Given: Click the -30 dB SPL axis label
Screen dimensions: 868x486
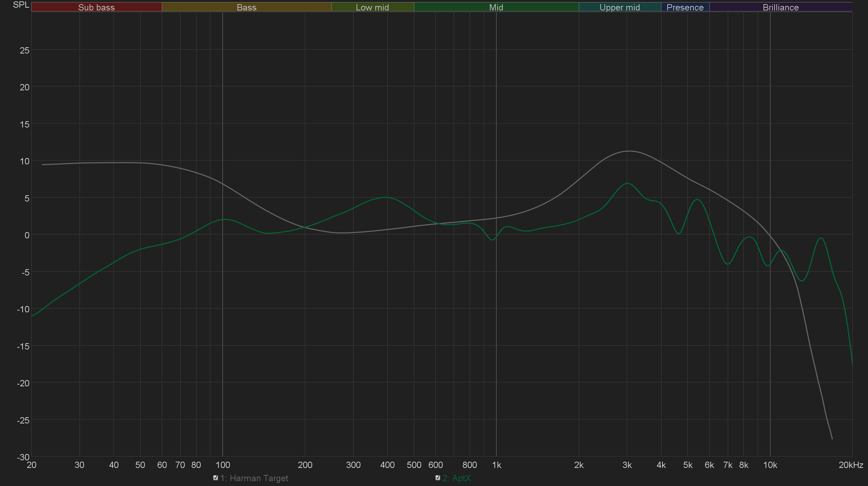Looking at the screenshot, I should tap(23, 457).
